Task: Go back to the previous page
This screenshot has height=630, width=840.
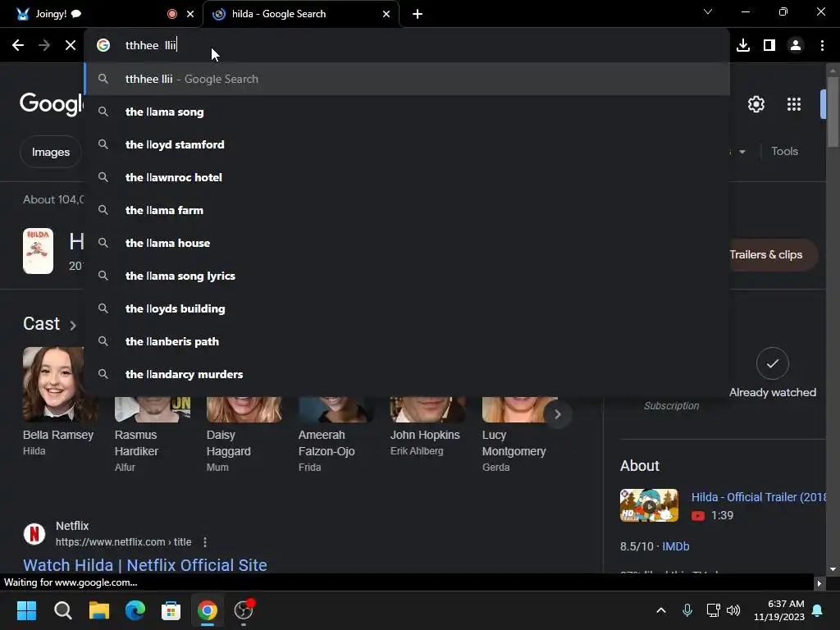Action: click(x=18, y=46)
